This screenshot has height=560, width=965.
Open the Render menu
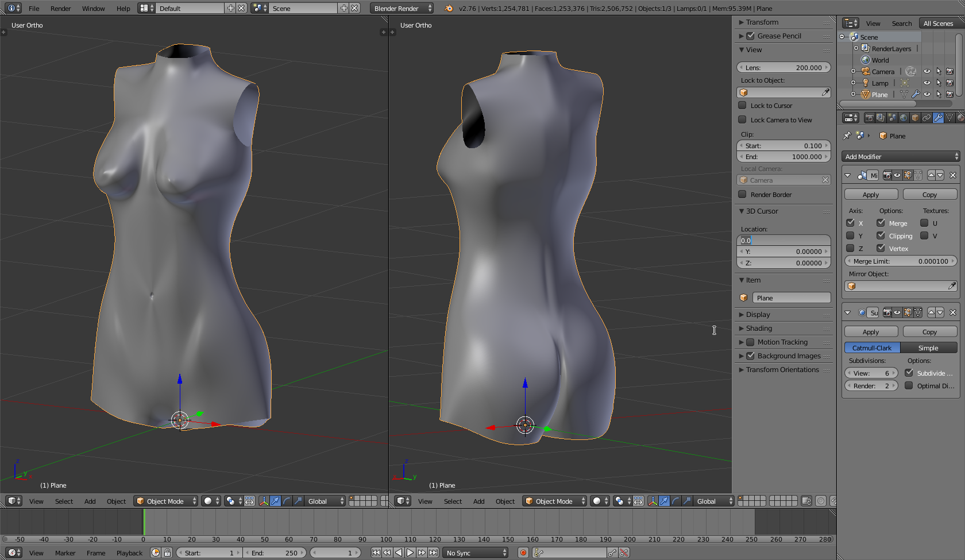[60, 9]
